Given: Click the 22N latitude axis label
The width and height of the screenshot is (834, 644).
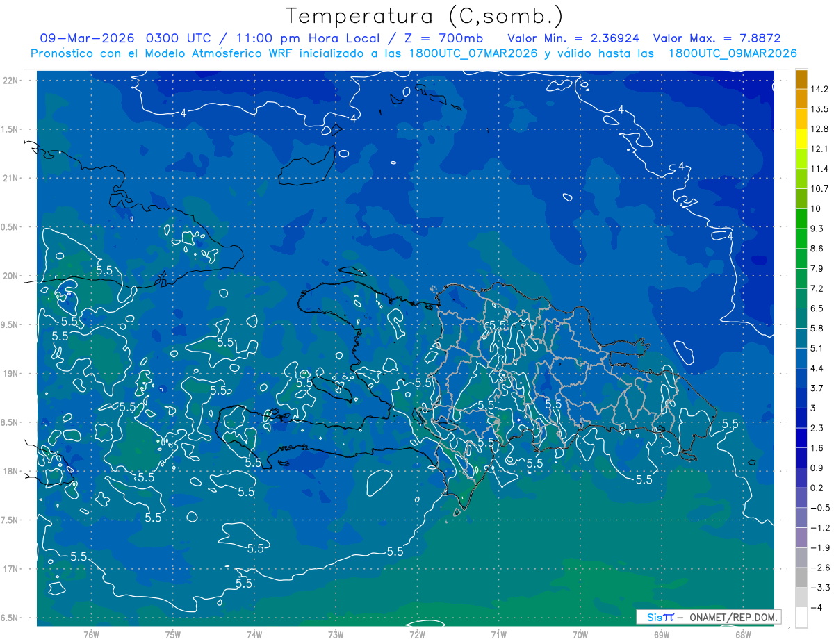Looking at the screenshot, I should pyautogui.click(x=11, y=81).
